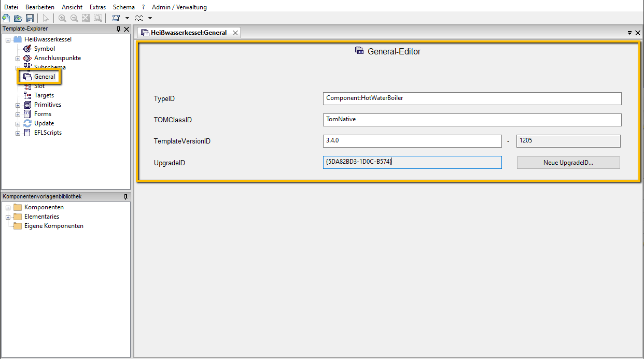Expand the Primitives tree node
Screen dimensions: 644x359
point(18,105)
